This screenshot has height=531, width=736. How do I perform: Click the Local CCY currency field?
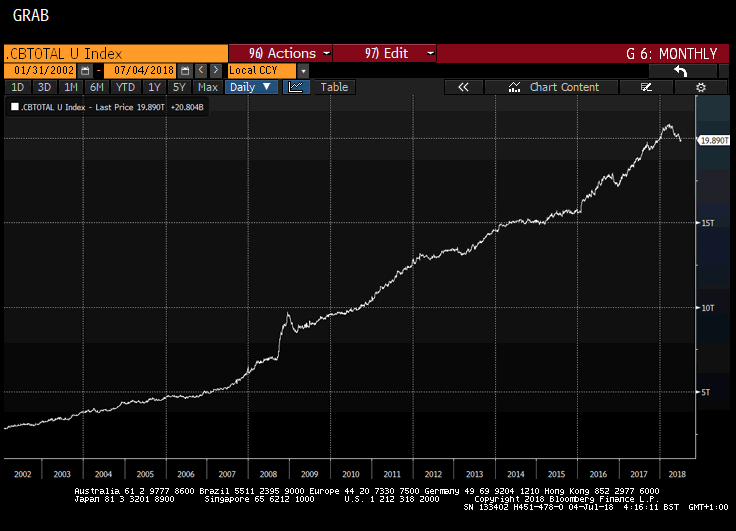pos(262,71)
